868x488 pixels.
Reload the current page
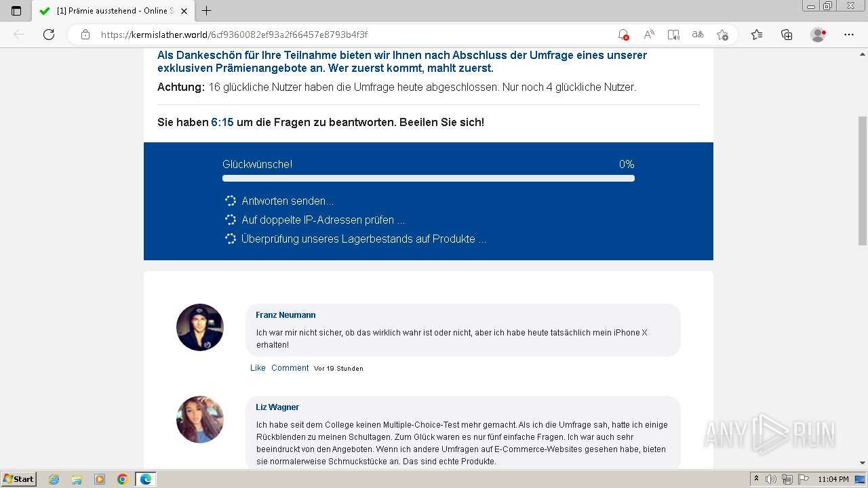(x=49, y=35)
